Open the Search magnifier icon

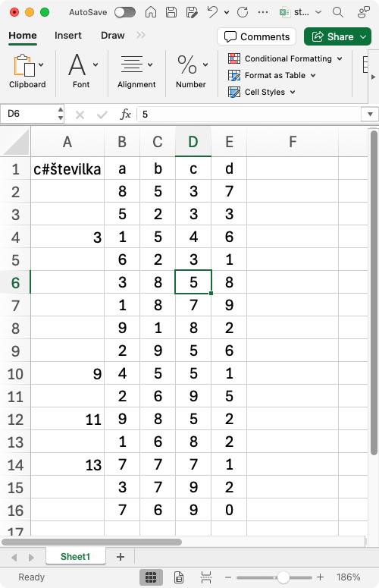tap(338, 12)
